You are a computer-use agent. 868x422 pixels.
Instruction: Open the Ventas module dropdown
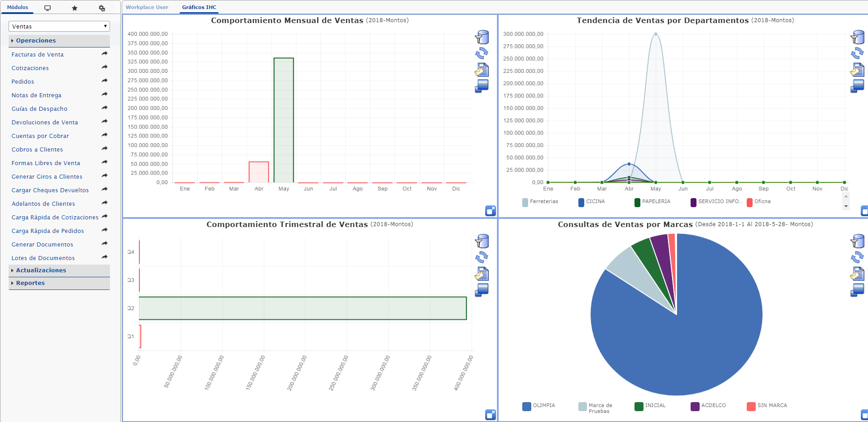coord(59,26)
